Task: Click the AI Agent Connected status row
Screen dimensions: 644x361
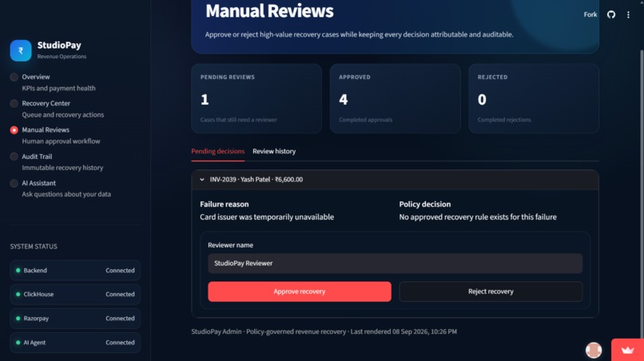Action: click(75, 342)
